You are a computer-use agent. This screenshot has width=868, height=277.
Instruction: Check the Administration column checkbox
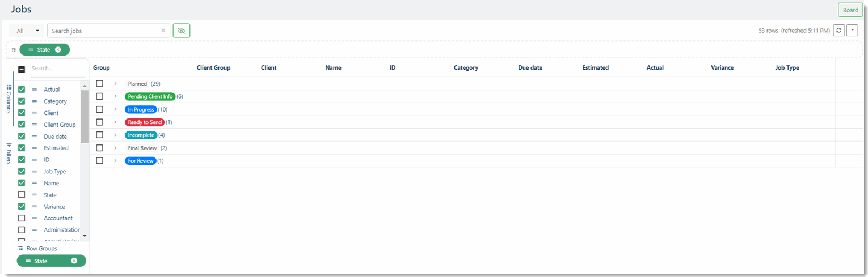pyautogui.click(x=22, y=230)
